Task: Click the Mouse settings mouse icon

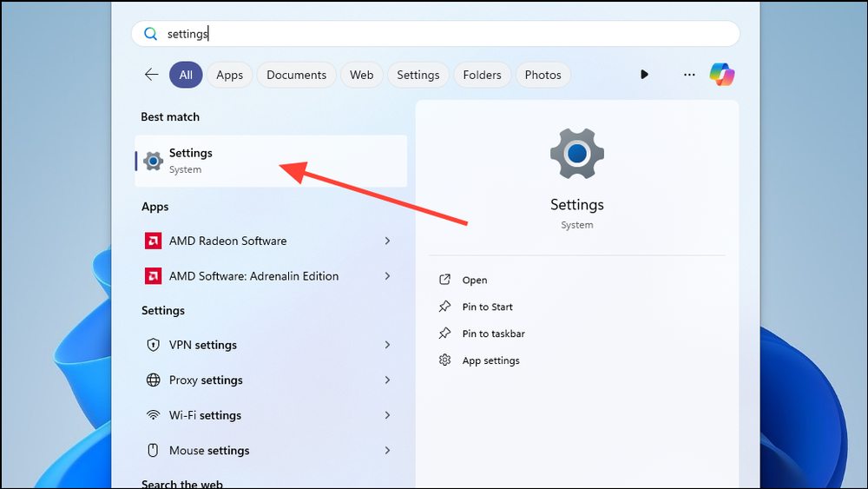Action: [154, 450]
